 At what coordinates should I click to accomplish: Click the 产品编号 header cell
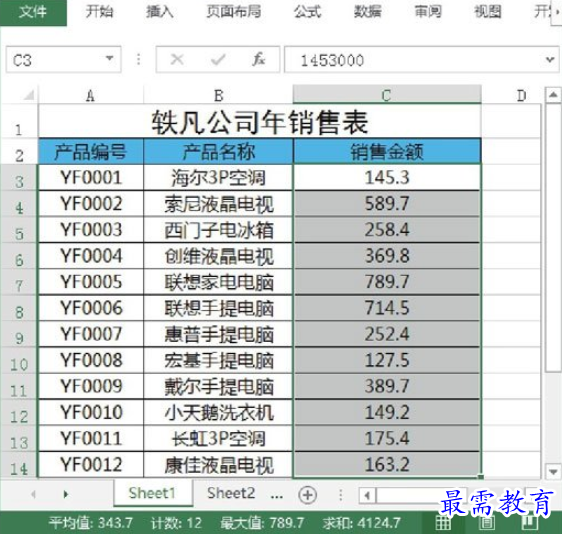91,152
